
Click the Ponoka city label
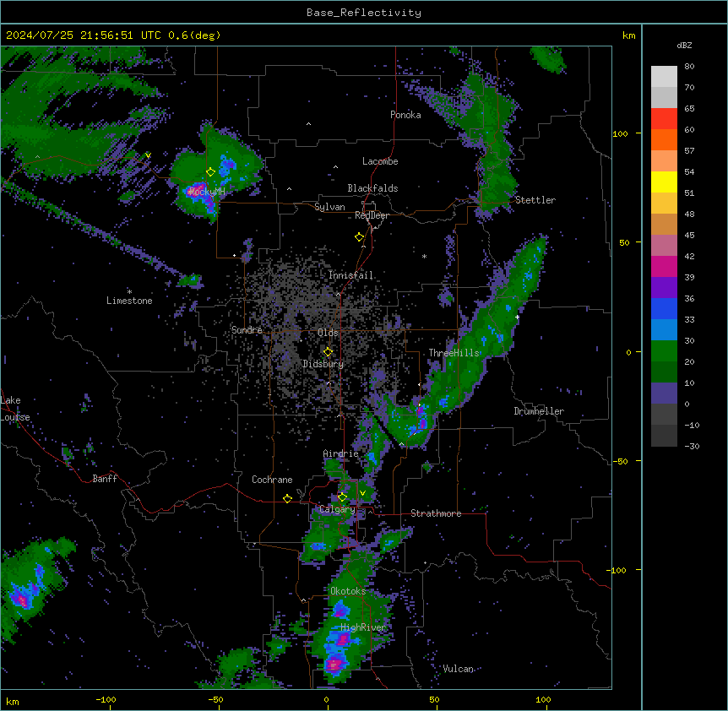pyautogui.click(x=405, y=115)
